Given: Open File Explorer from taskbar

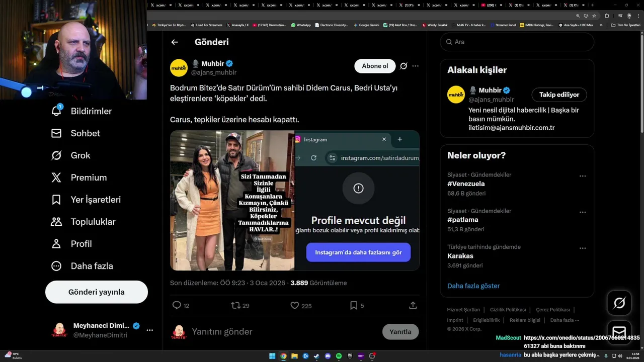Looking at the screenshot, I should [294, 356].
